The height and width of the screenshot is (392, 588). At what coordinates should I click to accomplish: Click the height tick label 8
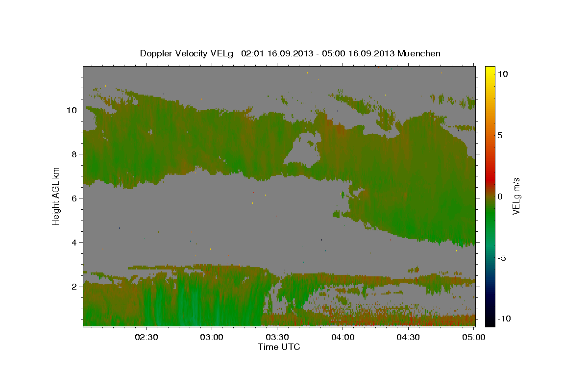(x=74, y=154)
